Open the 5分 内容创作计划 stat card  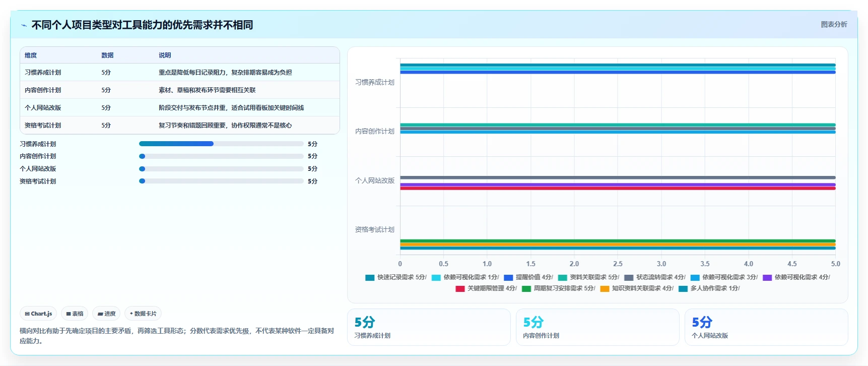[597, 327]
